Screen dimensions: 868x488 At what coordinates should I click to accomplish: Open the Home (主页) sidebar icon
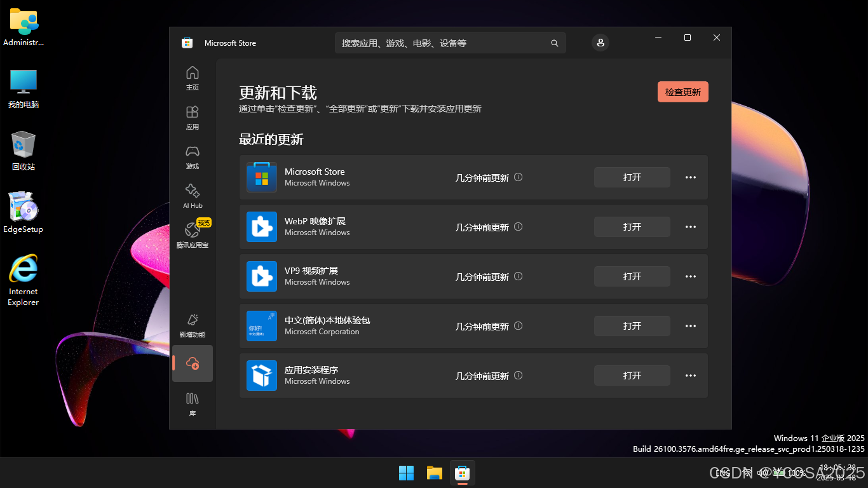193,78
